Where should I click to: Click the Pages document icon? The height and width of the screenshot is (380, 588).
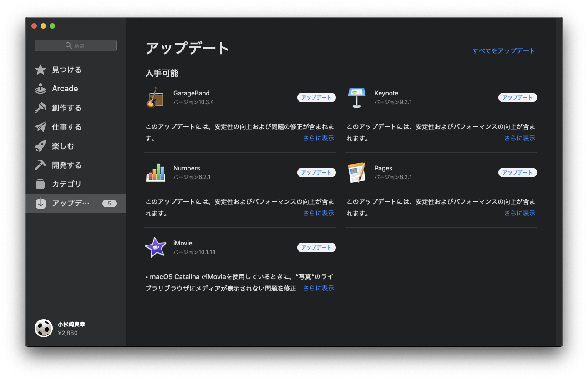click(356, 172)
